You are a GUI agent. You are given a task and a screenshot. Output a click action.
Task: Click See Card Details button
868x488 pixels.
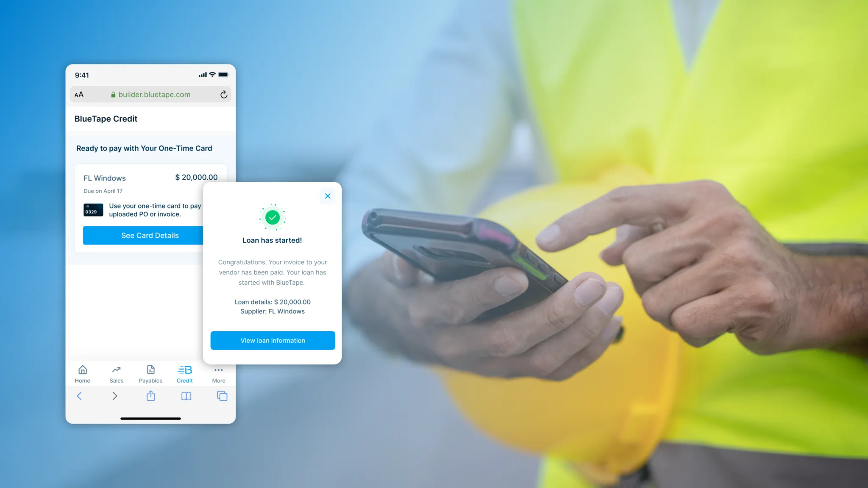150,235
